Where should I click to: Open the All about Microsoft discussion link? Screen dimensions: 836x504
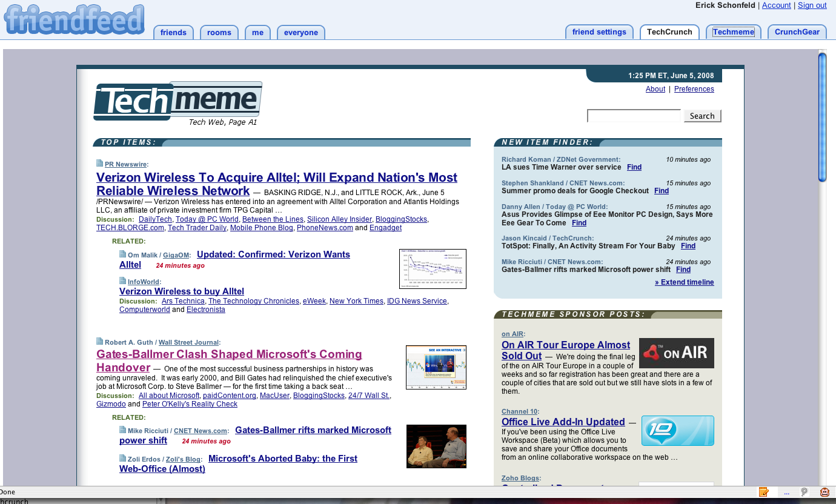click(169, 396)
